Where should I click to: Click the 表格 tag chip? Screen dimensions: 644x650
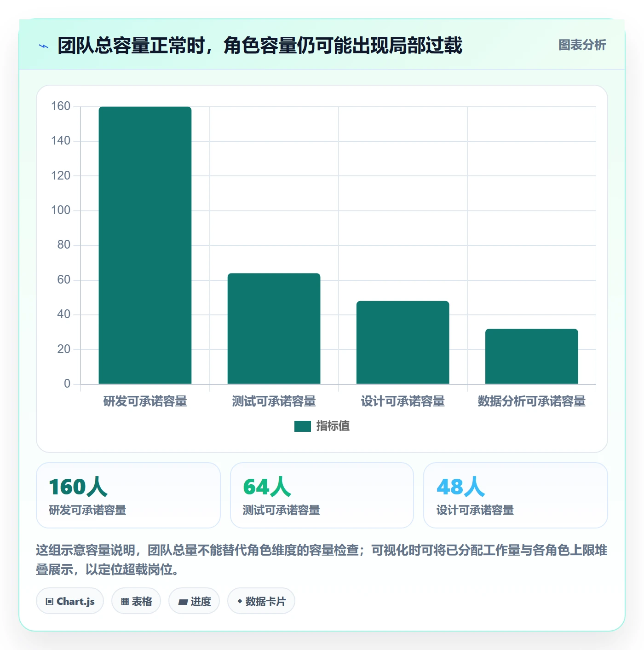pyautogui.click(x=136, y=601)
